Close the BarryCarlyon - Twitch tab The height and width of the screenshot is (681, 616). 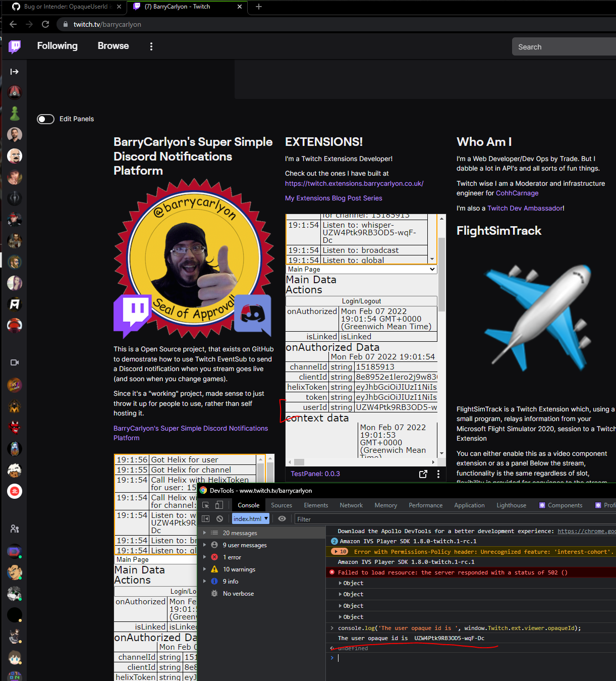240,7
